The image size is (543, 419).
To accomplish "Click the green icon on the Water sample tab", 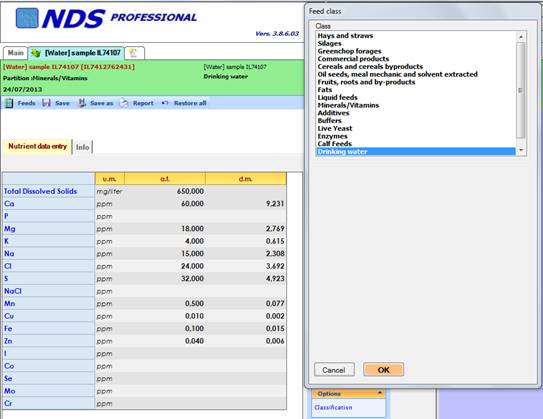I will (x=36, y=53).
